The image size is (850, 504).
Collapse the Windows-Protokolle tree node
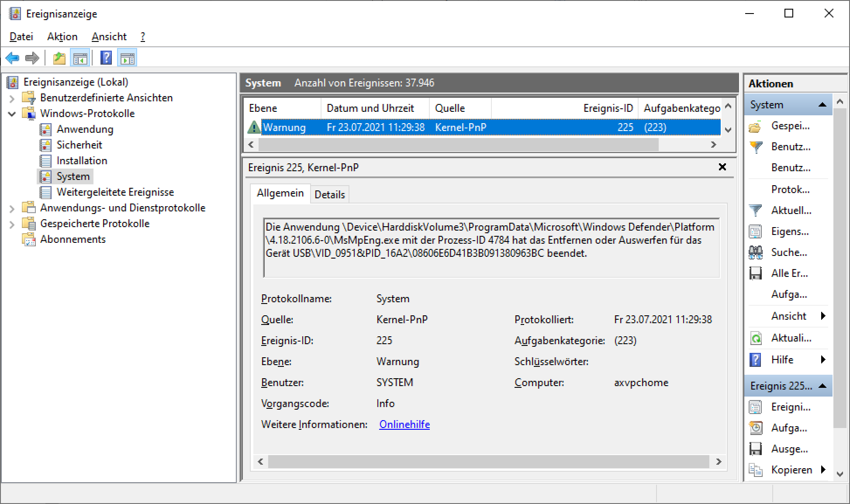pyautogui.click(x=12, y=114)
